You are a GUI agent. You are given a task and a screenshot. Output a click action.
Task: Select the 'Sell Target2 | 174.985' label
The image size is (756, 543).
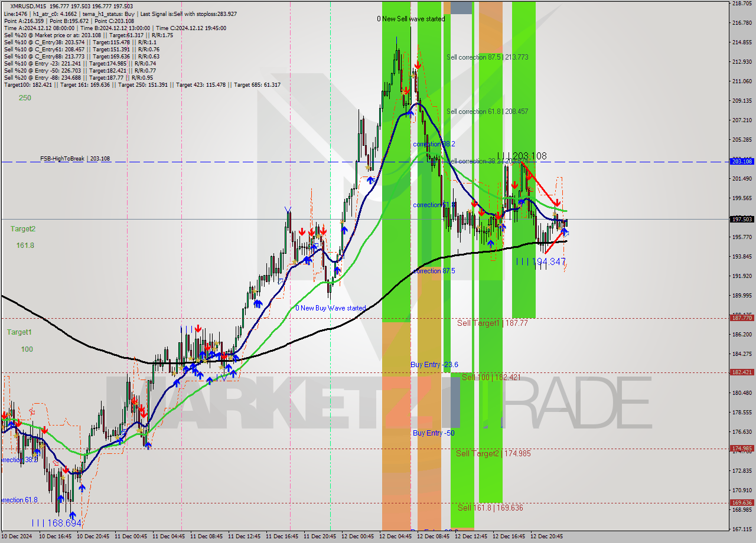coord(493,453)
